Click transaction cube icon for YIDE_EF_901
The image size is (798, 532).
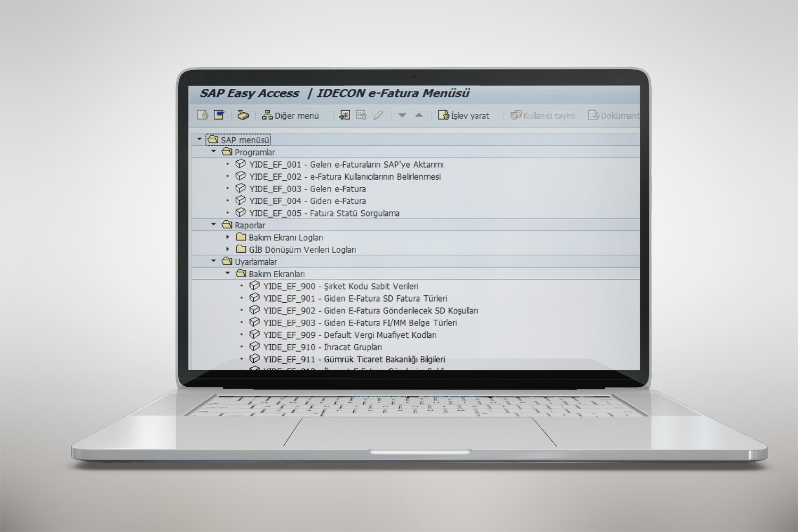tap(255, 298)
